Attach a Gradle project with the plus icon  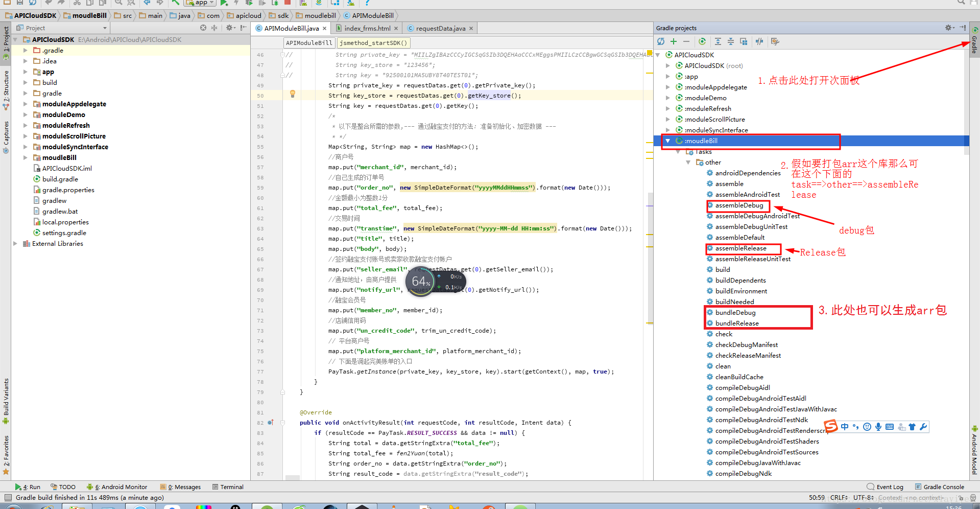[x=674, y=41]
